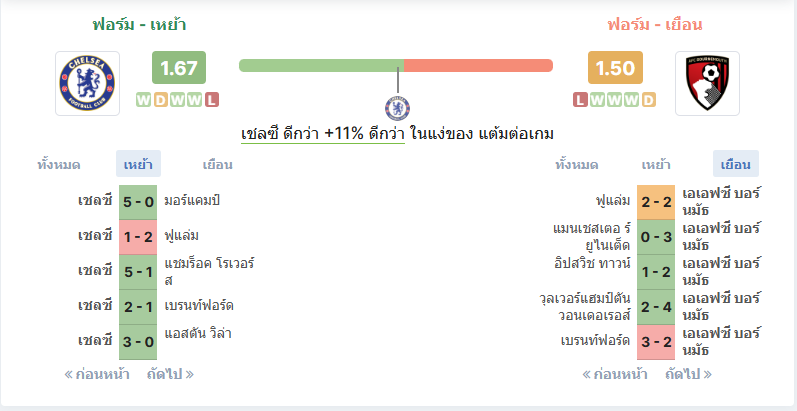Click the Chelsea club crest logo

point(87,83)
